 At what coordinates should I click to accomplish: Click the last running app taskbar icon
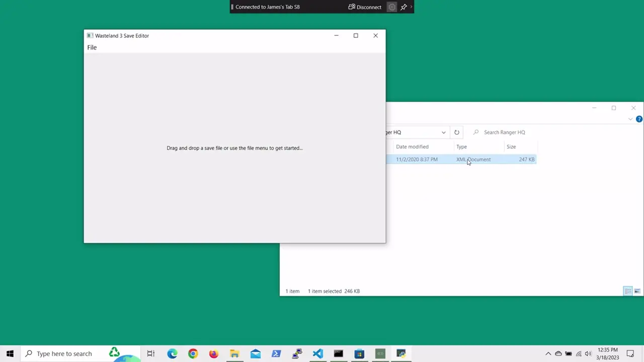[401, 353]
